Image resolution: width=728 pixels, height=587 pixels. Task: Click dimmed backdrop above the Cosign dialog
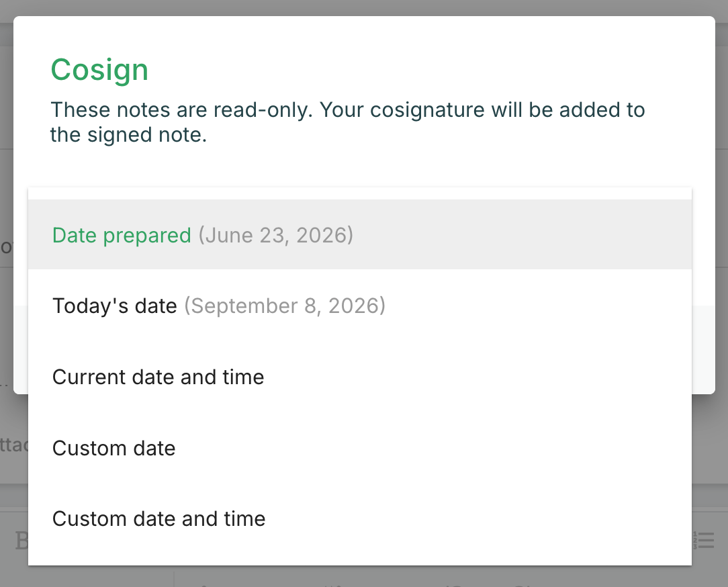click(364, 7)
